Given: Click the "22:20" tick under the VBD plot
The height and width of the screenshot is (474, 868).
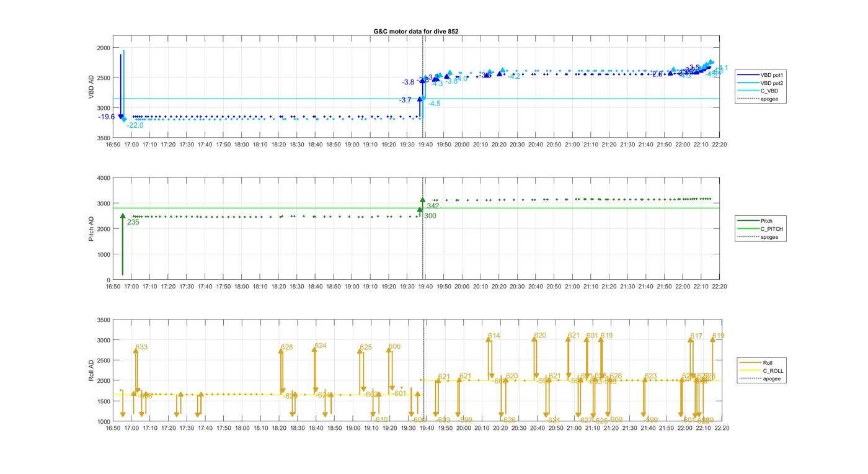Looking at the screenshot, I should [x=719, y=145].
